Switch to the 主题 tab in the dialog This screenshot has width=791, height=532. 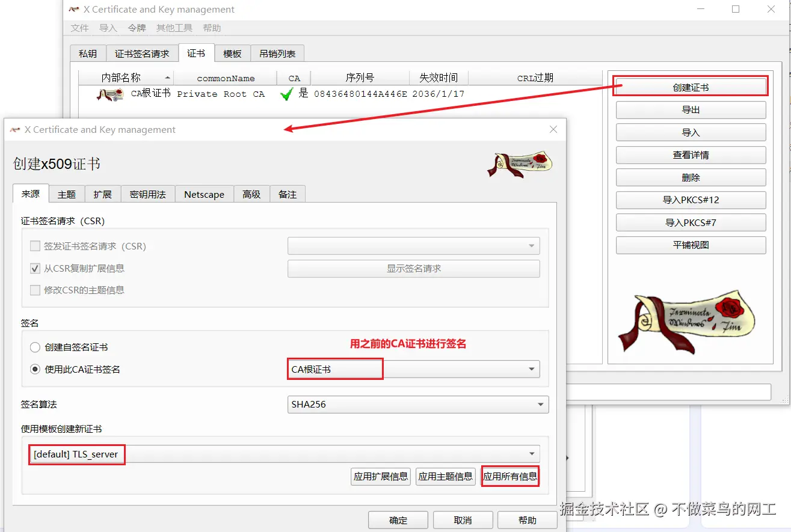point(67,194)
